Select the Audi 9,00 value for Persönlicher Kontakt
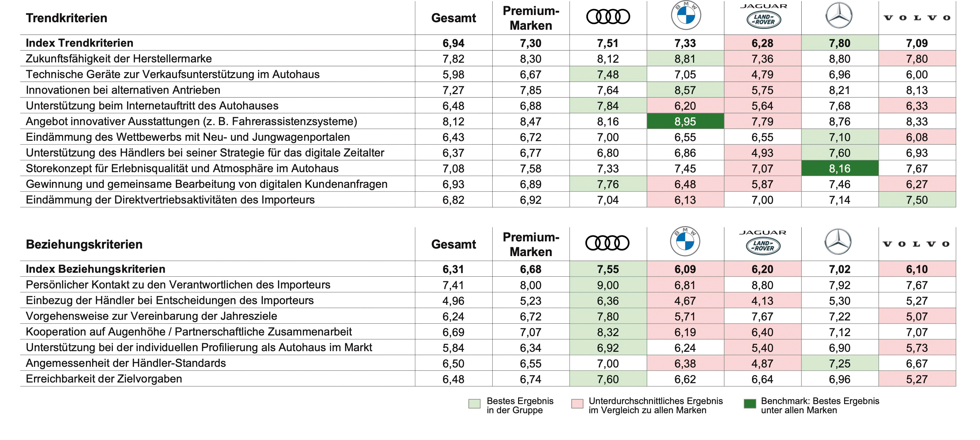 (608, 285)
